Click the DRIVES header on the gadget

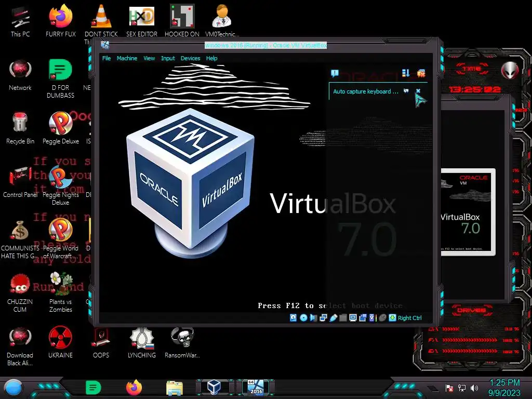472,310
